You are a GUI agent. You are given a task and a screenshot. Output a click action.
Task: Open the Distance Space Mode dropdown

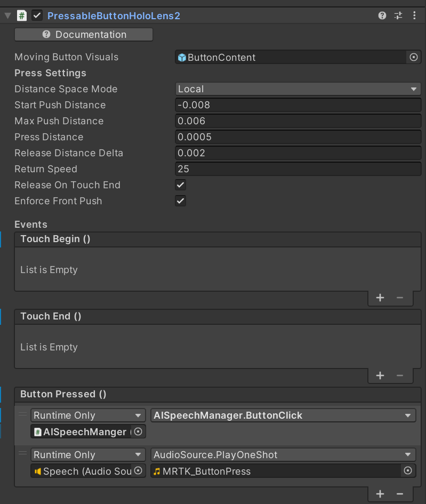[x=298, y=89]
